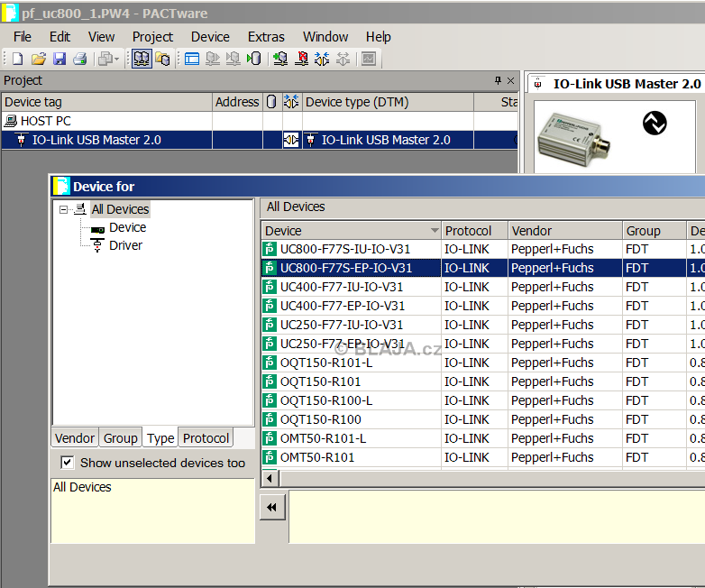705x588 pixels.
Task: Save project with floppy disk icon
Action: pyautogui.click(x=60, y=59)
